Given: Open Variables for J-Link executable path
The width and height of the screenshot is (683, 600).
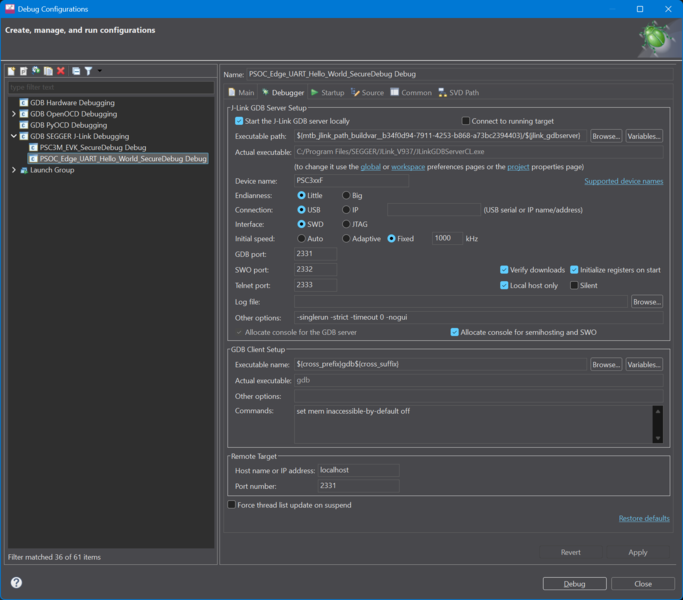Looking at the screenshot, I should (644, 136).
